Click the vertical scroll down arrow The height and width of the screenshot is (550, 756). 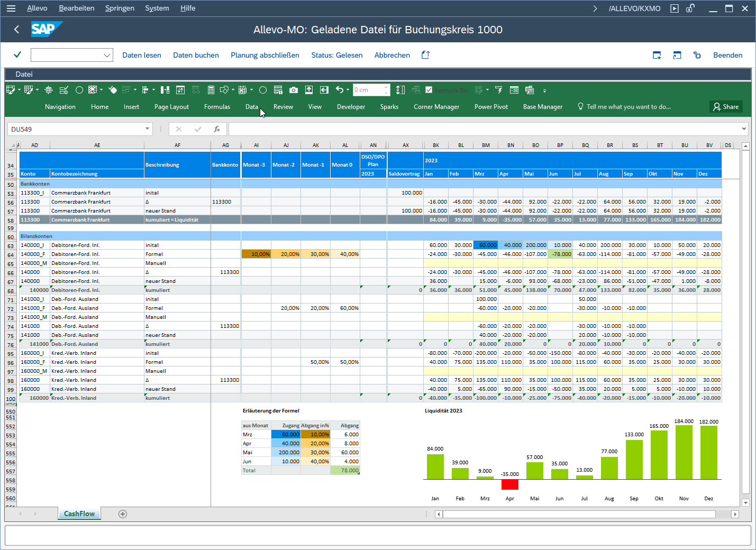[x=745, y=503]
